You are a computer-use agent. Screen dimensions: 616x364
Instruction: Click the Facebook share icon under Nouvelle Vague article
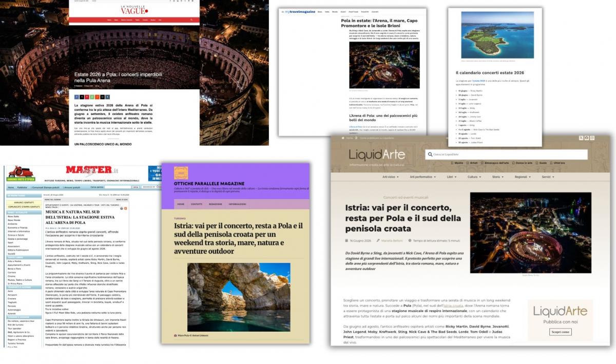[75, 97]
